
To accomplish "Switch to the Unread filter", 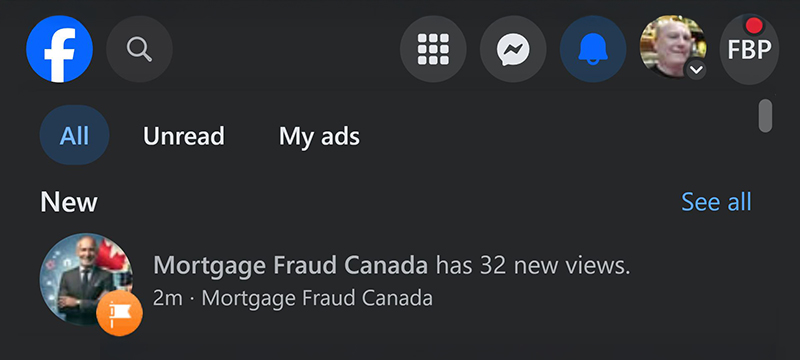I will coord(184,136).
